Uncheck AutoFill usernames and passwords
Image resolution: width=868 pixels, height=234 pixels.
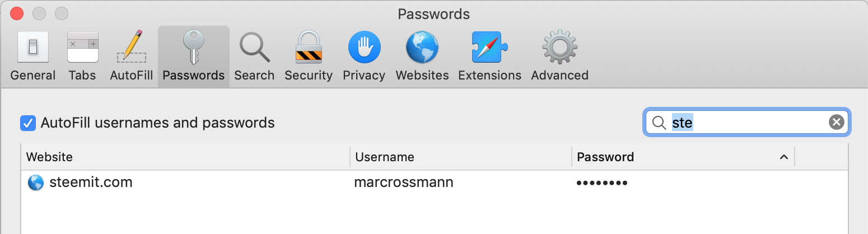pos(27,123)
